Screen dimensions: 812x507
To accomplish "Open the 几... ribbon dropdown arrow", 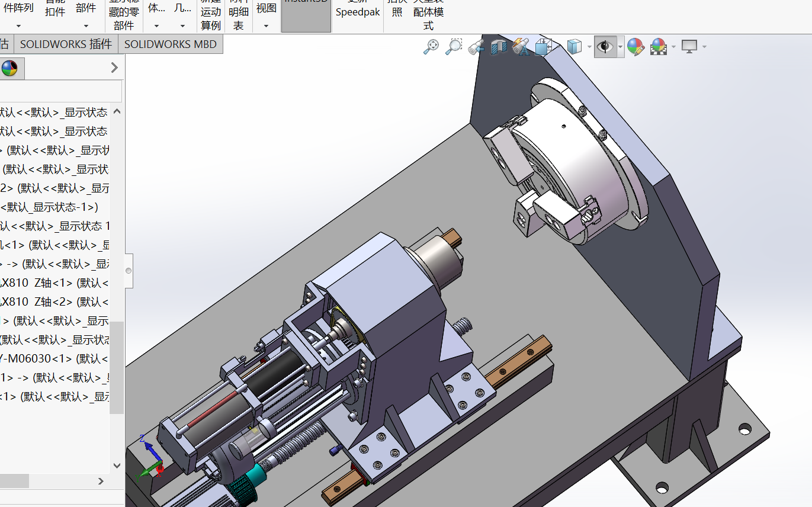I will coord(182,26).
